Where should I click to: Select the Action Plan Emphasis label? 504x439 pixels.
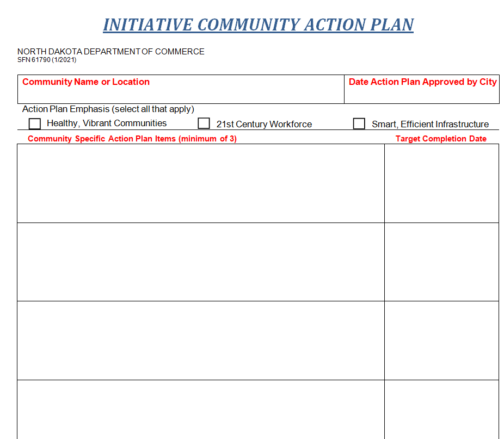pos(107,109)
